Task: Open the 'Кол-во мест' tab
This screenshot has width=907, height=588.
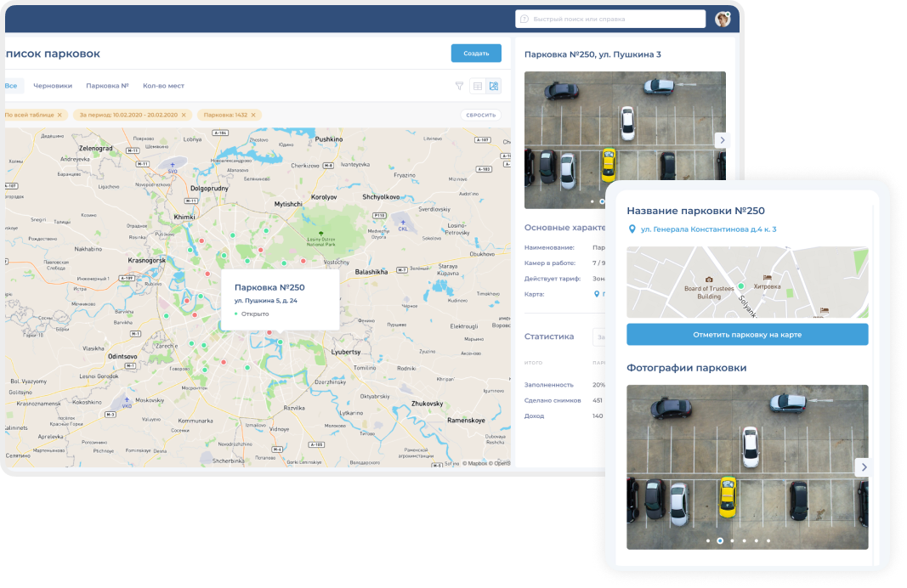Action: 163,86
